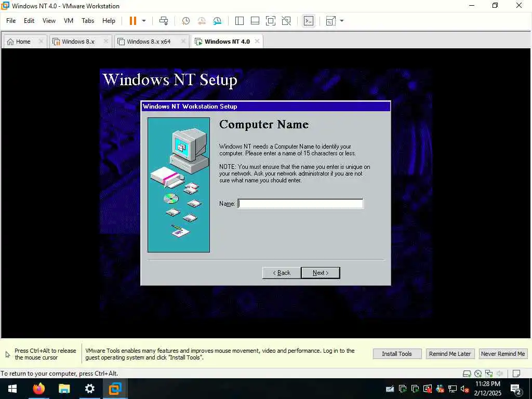Open Settings gear on the taskbar

[x=89, y=389]
